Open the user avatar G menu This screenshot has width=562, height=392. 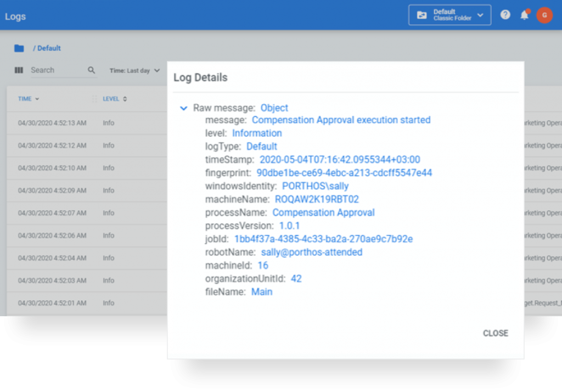(544, 15)
